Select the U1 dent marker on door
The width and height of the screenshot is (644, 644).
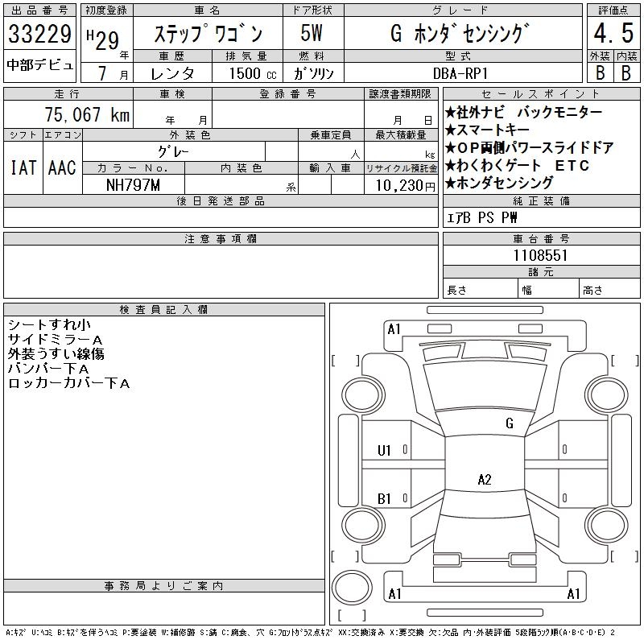[385, 450]
